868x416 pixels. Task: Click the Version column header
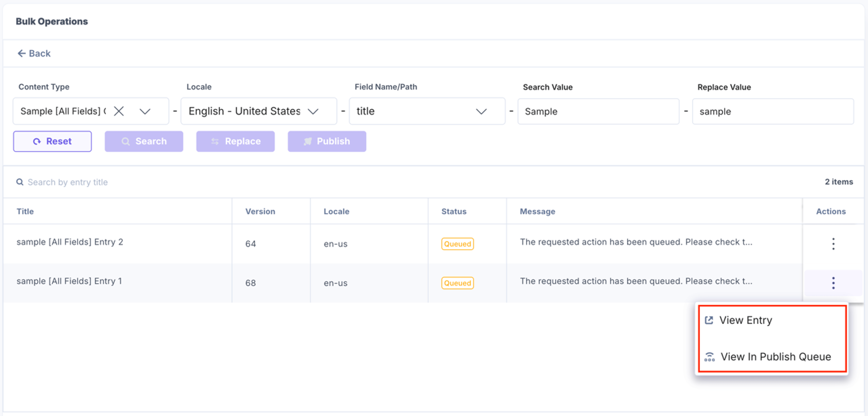coord(260,211)
